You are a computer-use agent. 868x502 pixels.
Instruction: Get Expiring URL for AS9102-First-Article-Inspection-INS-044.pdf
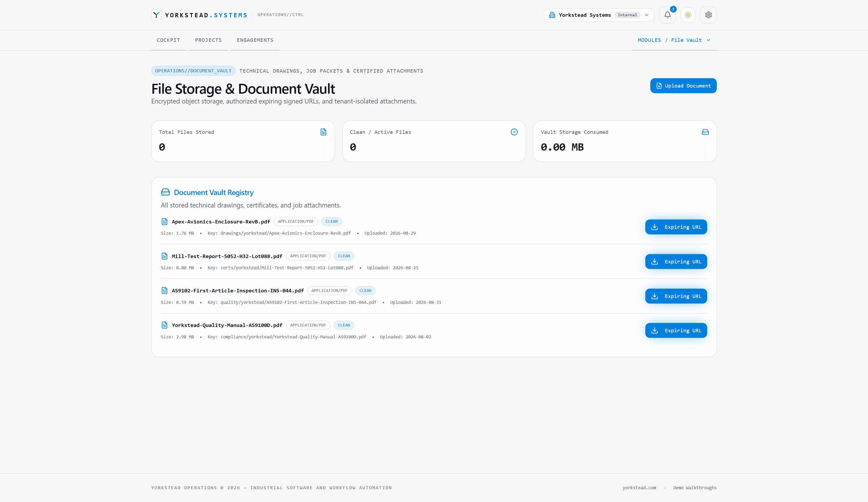pyautogui.click(x=676, y=296)
